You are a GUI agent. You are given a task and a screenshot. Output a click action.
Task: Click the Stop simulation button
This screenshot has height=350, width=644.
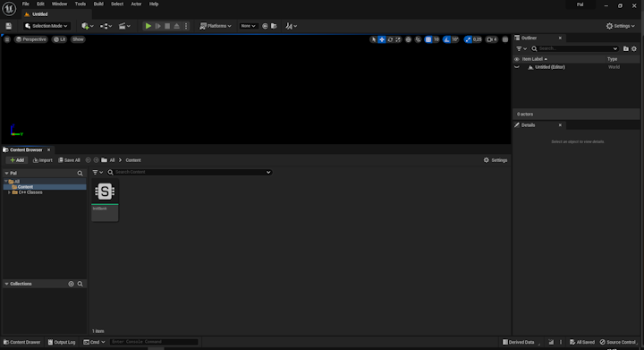point(167,26)
